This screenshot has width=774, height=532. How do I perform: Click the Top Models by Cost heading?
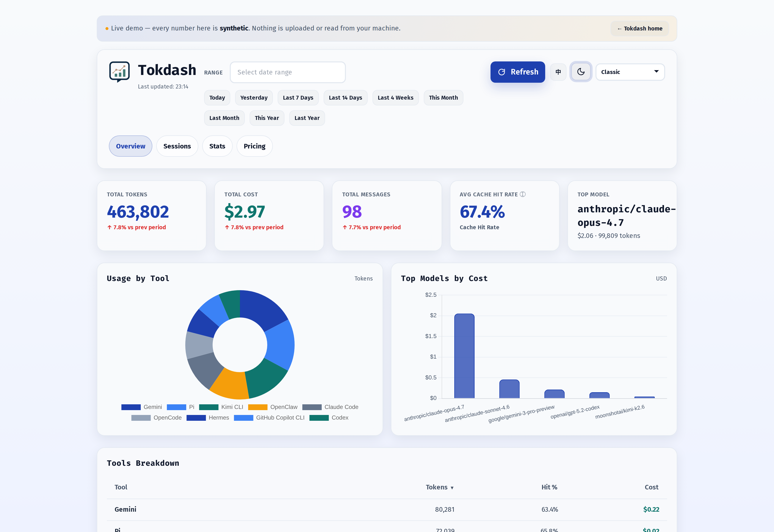(444, 278)
